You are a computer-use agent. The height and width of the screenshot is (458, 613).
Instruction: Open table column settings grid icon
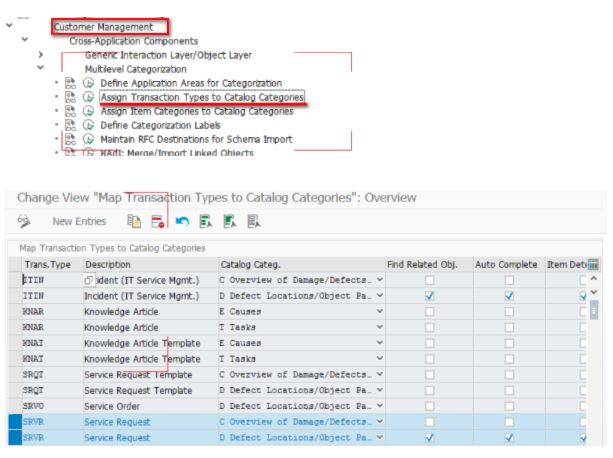[593, 265]
